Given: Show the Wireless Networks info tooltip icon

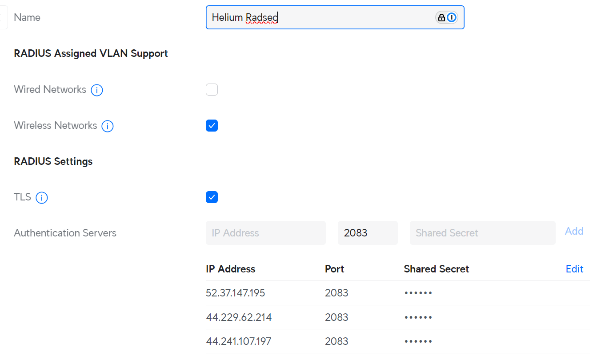Looking at the screenshot, I should (x=108, y=126).
